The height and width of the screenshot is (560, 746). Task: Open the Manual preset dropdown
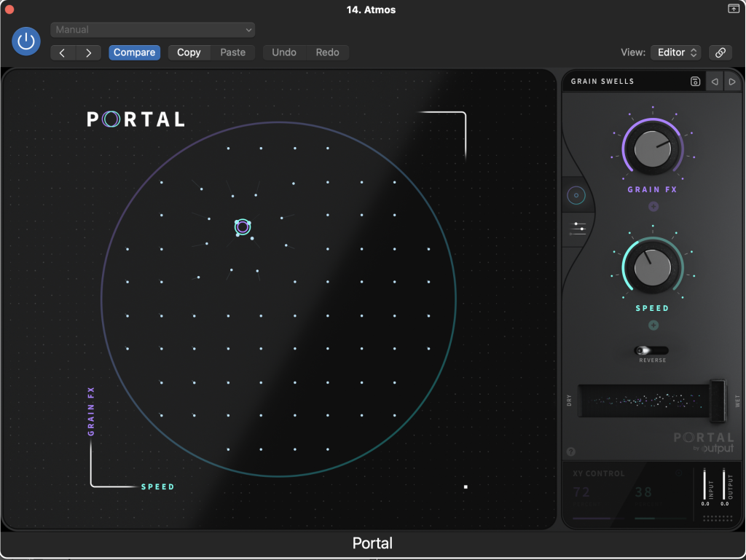click(x=152, y=30)
